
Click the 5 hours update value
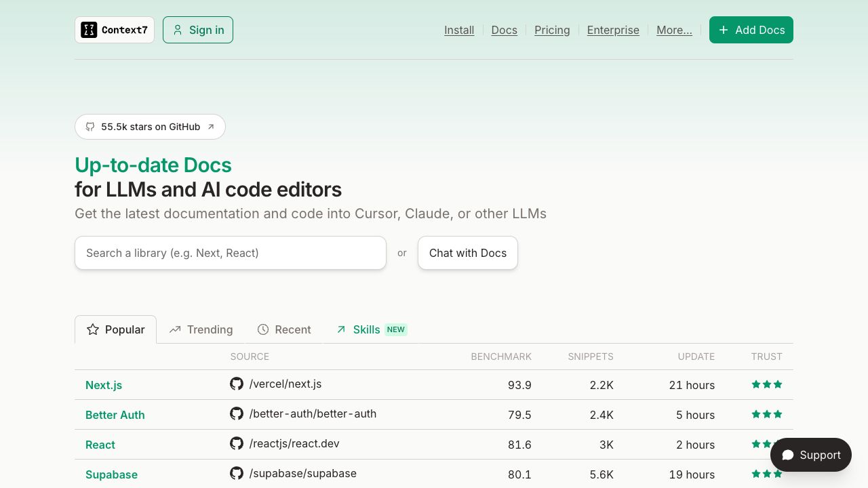[x=695, y=415]
